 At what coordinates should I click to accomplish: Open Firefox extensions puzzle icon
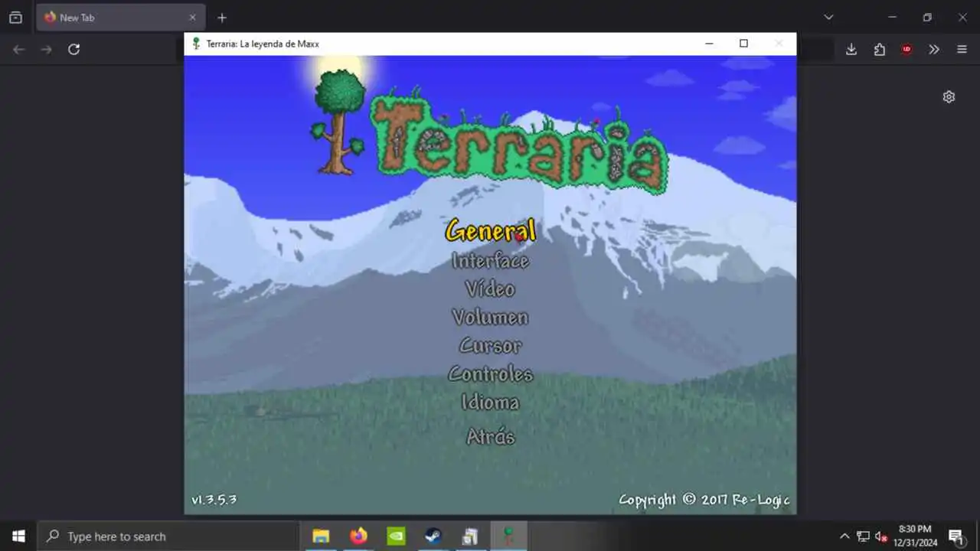click(x=879, y=49)
